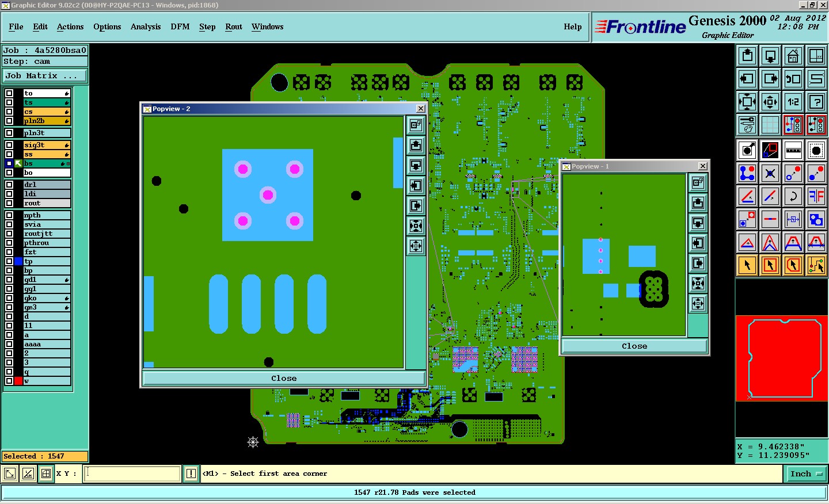Toggle the 'pln3t' layer checkbox
This screenshot has width=829, height=504.
point(9,133)
